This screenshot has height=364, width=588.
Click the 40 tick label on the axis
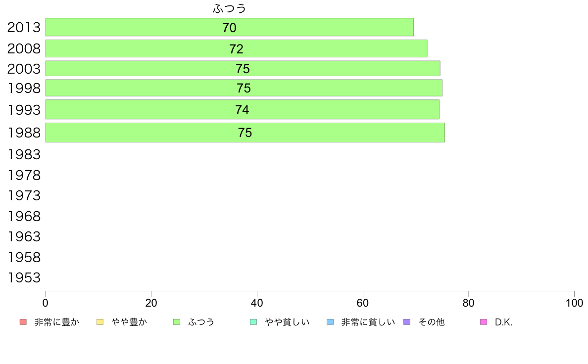coord(257,303)
